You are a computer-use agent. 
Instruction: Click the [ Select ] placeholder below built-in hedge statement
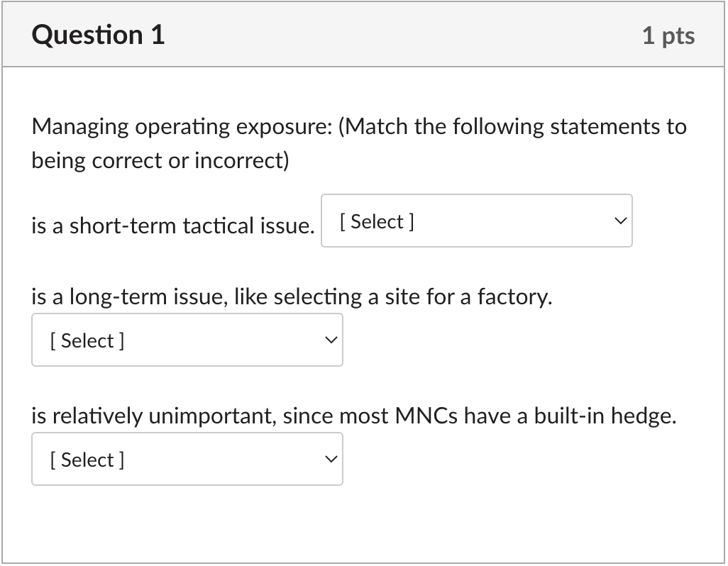point(87,460)
